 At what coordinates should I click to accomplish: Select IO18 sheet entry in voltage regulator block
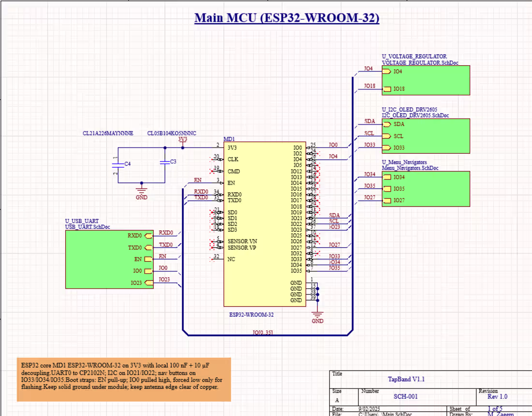click(x=393, y=89)
